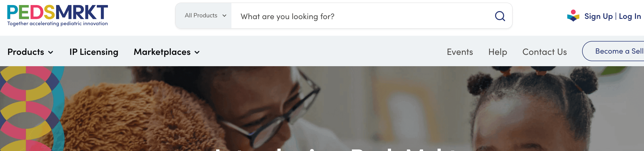Click the Become a Seller button
Screen dimensions: 644x151
(x=613, y=51)
